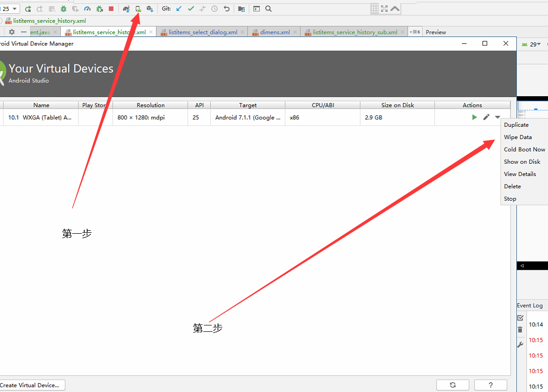Open editor settings gear icon
Viewport: 548px width, 392px height.
pos(12,32)
